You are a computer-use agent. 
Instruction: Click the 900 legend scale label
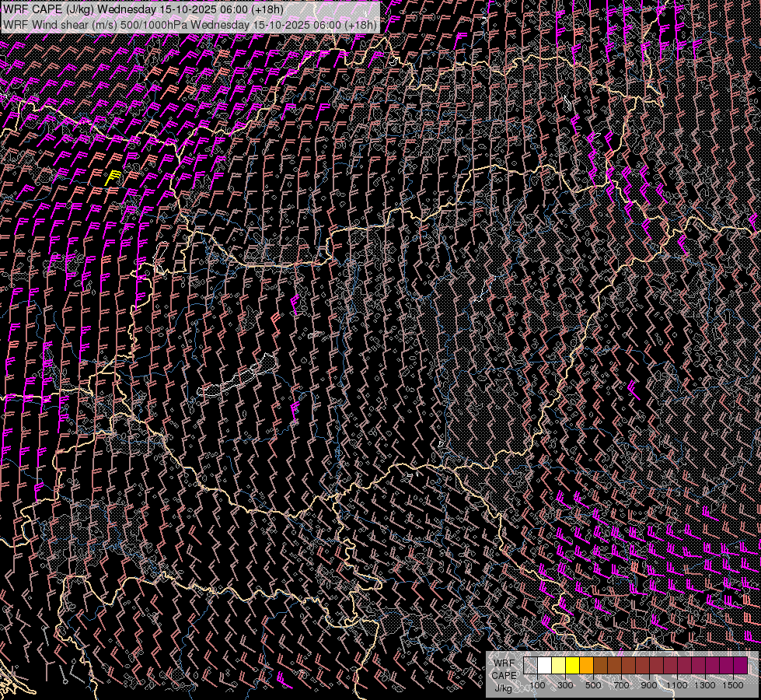[649, 685]
